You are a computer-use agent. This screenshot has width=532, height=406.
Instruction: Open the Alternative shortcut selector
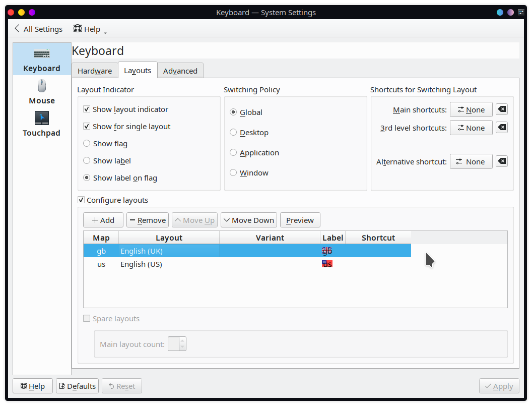[x=471, y=161]
